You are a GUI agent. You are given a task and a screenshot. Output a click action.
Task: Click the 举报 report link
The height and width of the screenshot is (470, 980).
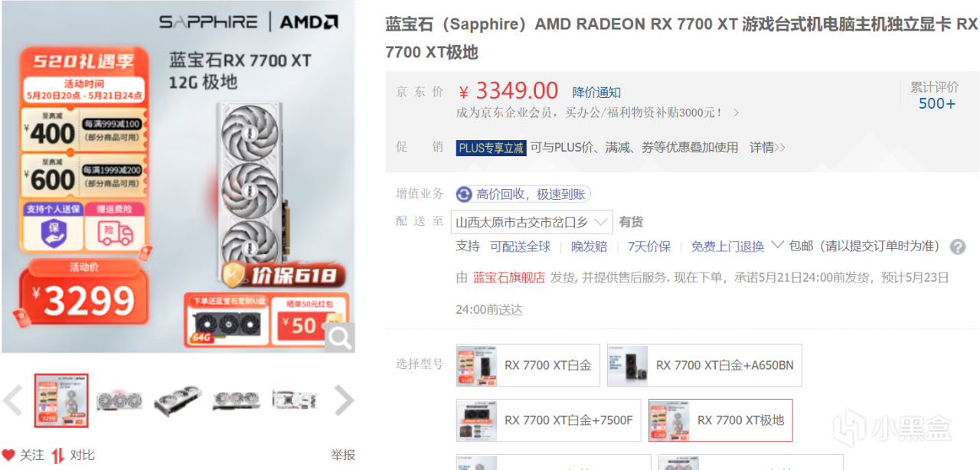tap(343, 455)
